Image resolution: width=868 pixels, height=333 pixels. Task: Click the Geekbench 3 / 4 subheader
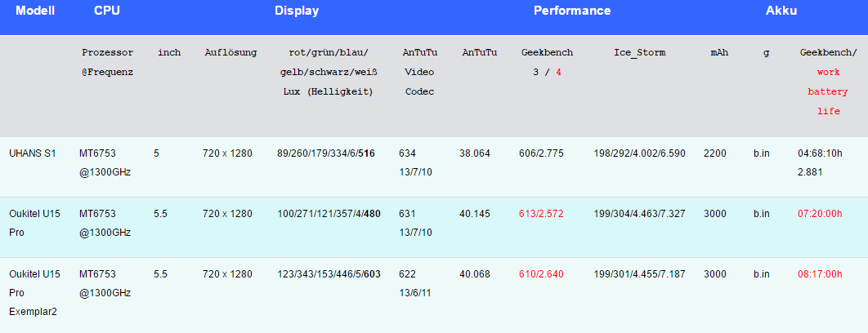[x=547, y=63]
